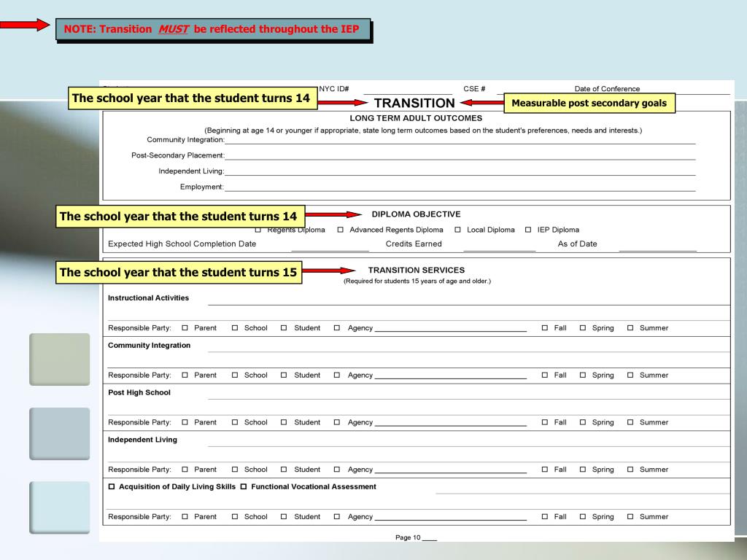Check the Advanced Regents Diploma box
The image size is (747, 560).
(x=340, y=230)
